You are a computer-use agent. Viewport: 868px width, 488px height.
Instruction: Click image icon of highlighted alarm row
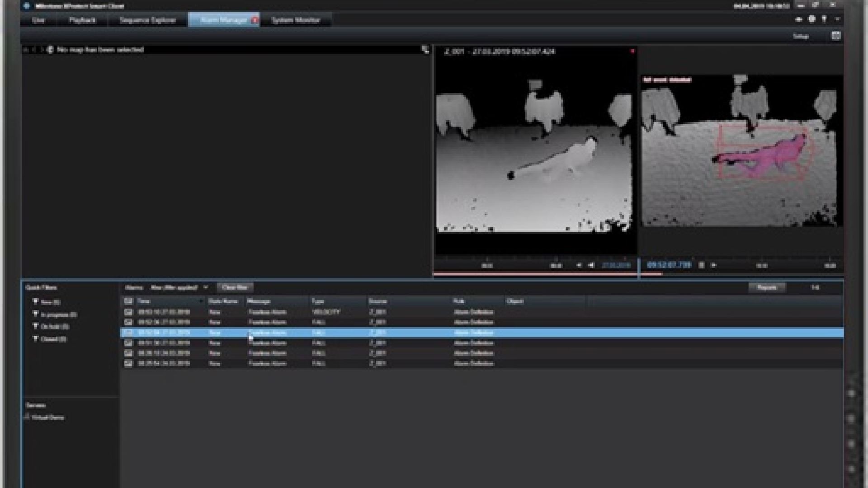point(128,333)
